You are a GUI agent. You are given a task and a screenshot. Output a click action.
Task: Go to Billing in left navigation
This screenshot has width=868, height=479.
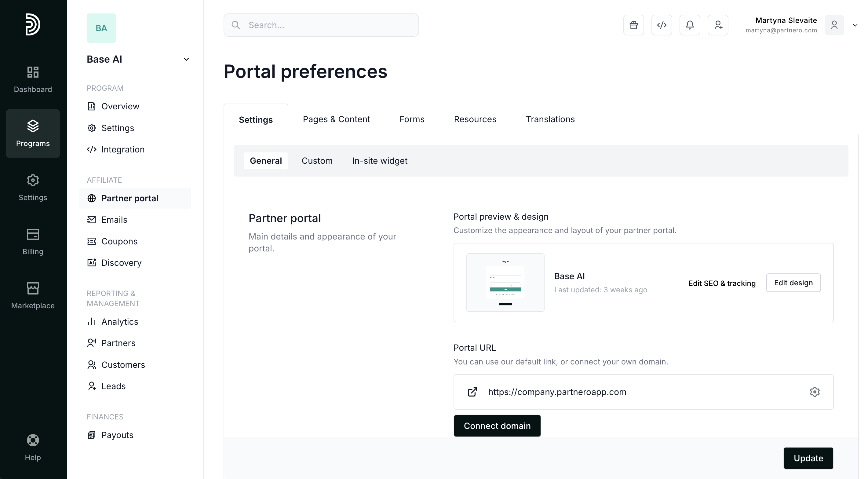click(x=33, y=242)
